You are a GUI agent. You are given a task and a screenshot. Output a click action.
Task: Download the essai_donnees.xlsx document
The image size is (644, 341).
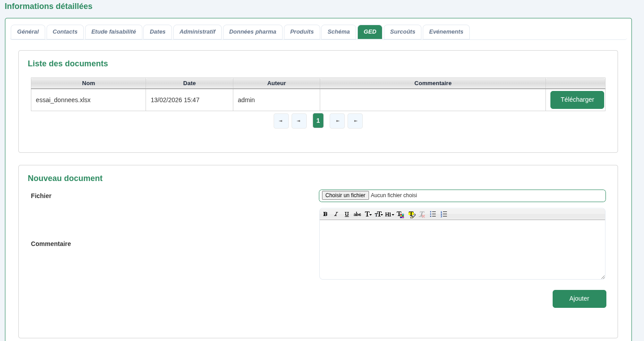(x=577, y=99)
